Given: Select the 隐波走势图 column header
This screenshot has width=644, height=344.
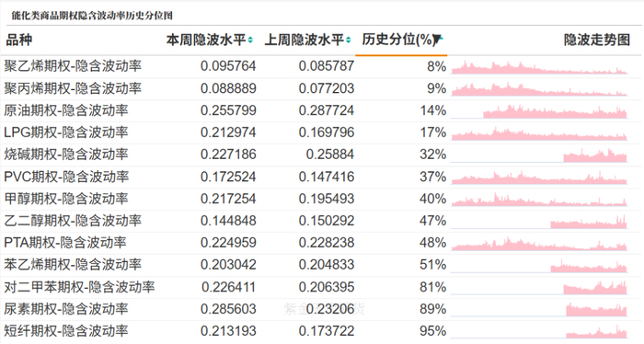Looking at the screenshot, I should [x=596, y=40].
